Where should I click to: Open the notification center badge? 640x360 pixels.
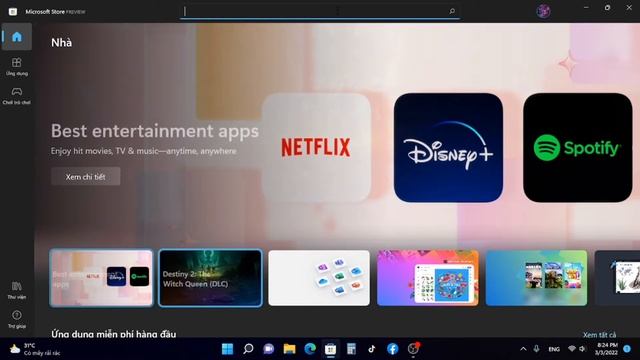tap(627, 349)
